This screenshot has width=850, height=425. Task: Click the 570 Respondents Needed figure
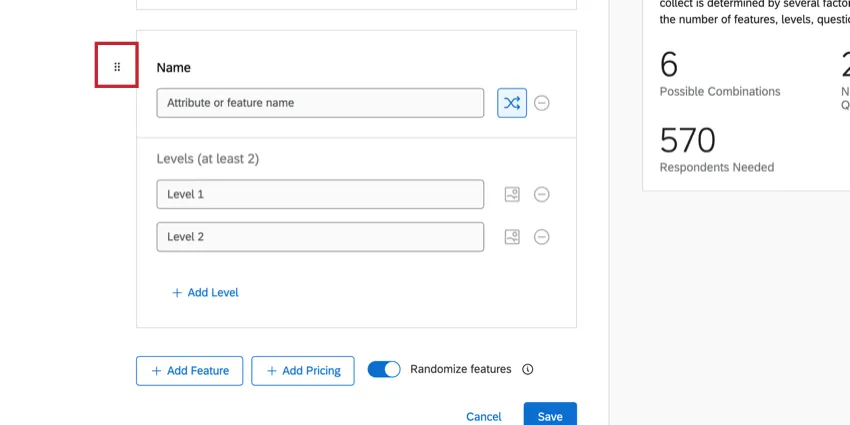point(688,140)
